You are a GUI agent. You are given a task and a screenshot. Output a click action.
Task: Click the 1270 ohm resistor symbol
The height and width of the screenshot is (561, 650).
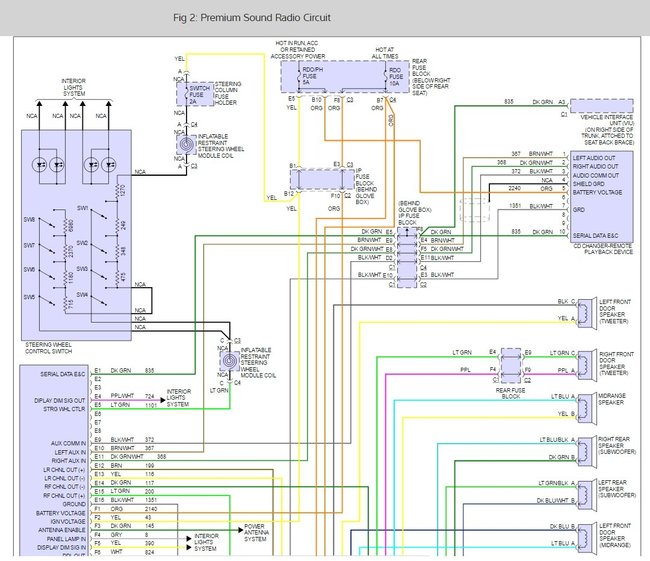118,191
